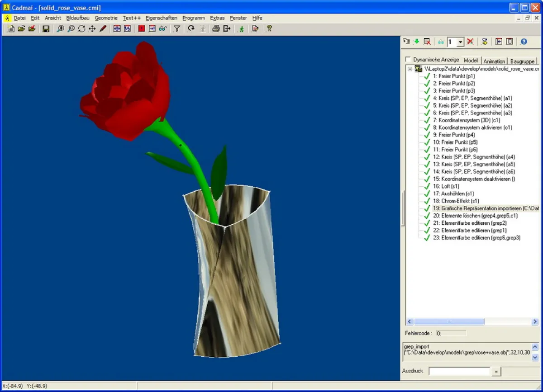Click the printer icon

click(x=216, y=28)
